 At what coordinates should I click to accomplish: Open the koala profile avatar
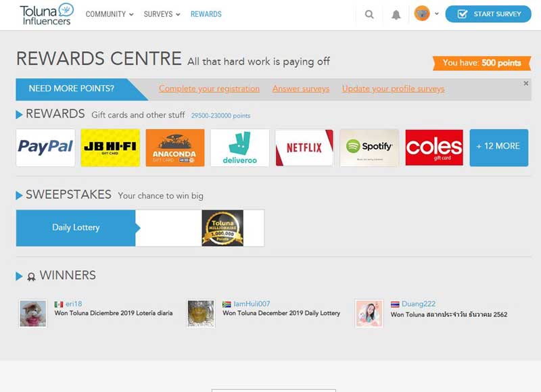(421, 14)
